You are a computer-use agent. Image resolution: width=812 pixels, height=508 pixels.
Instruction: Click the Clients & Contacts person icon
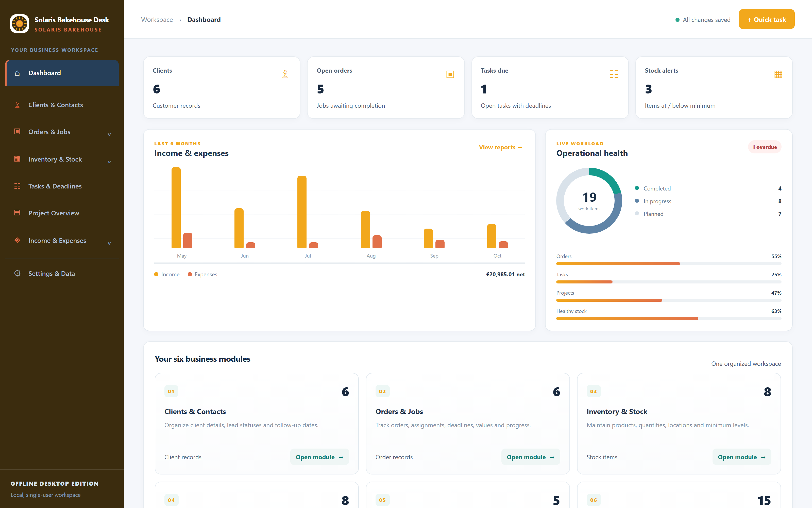[x=18, y=105]
